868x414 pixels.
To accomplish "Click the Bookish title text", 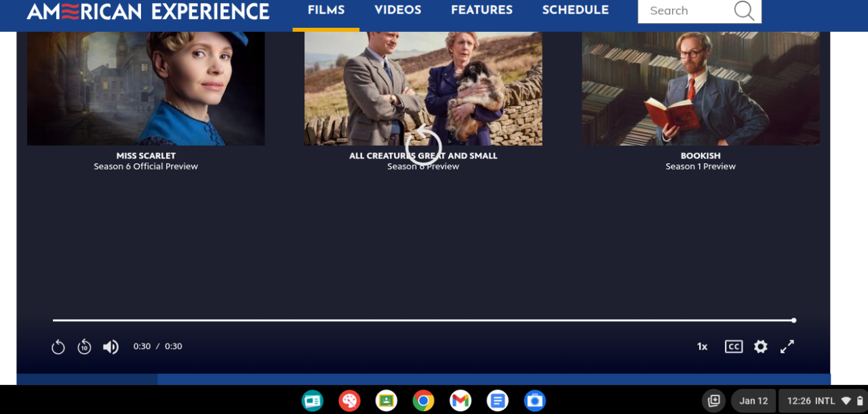I will [701, 156].
